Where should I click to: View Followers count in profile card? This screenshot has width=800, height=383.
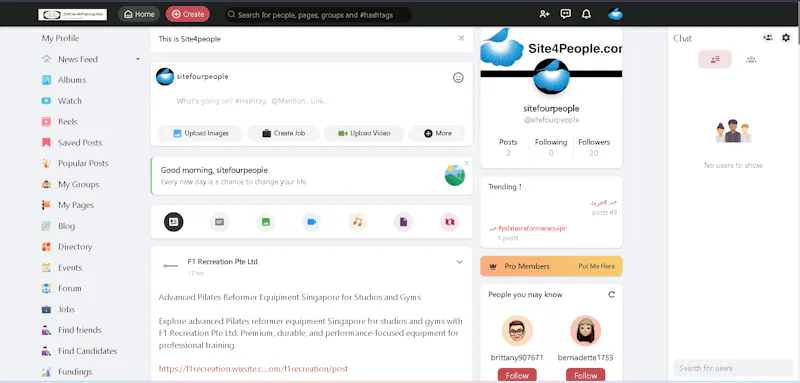point(594,147)
